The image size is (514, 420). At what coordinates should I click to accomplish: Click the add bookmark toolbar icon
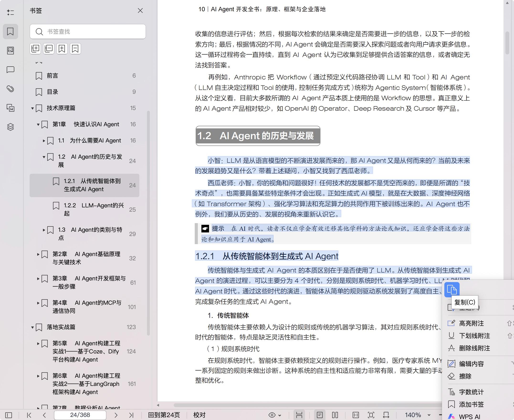[x=62, y=49]
